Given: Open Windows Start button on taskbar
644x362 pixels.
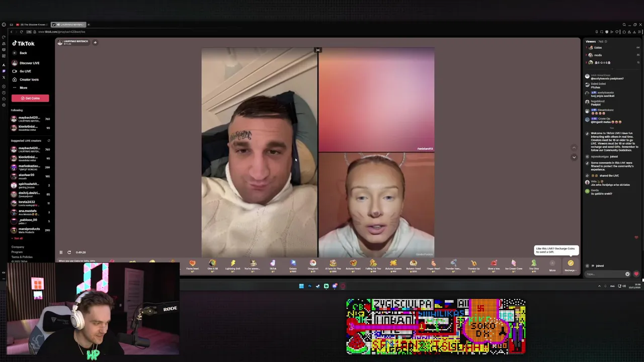Looking at the screenshot, I should click(301, 286).
